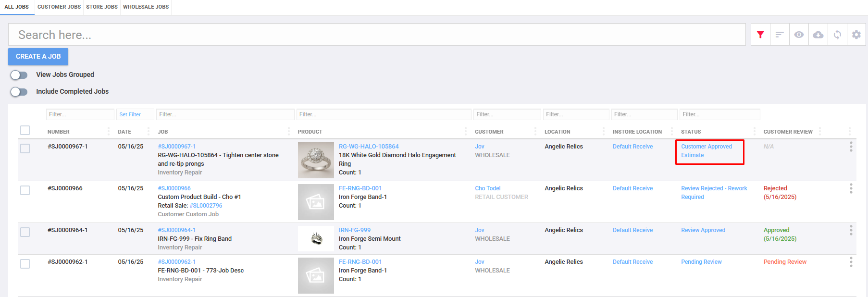
Task: Click the cloud download icon
Action: (x=818, y=35)
